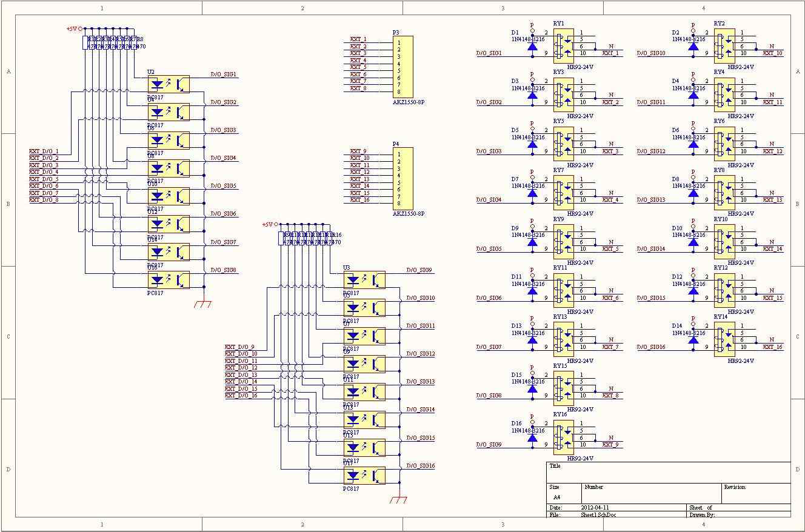The width and height of the screenshot is (805, 532).
Task: Select EXT_9 label at connector P4
Action: point(358,151)
